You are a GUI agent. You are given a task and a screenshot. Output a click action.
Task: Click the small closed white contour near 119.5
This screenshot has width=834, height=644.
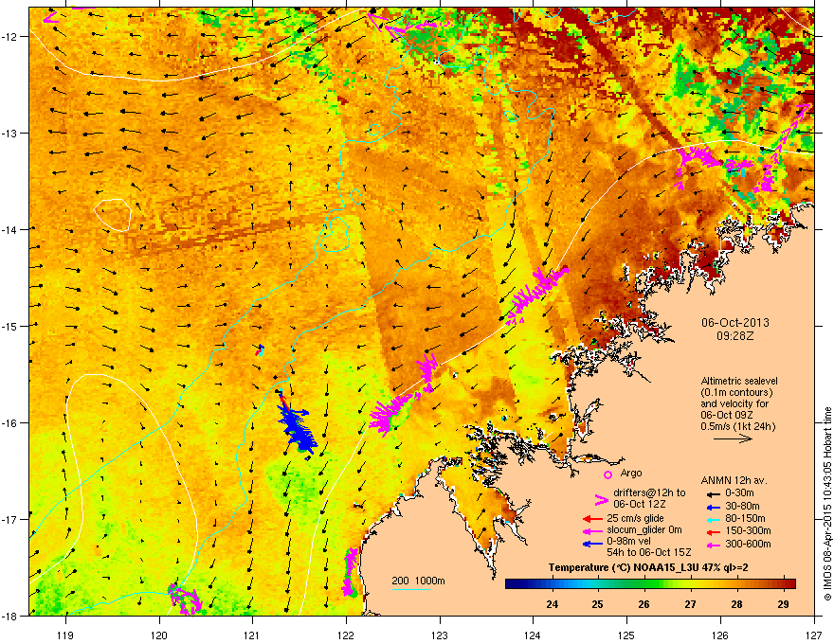coord(113,215)
